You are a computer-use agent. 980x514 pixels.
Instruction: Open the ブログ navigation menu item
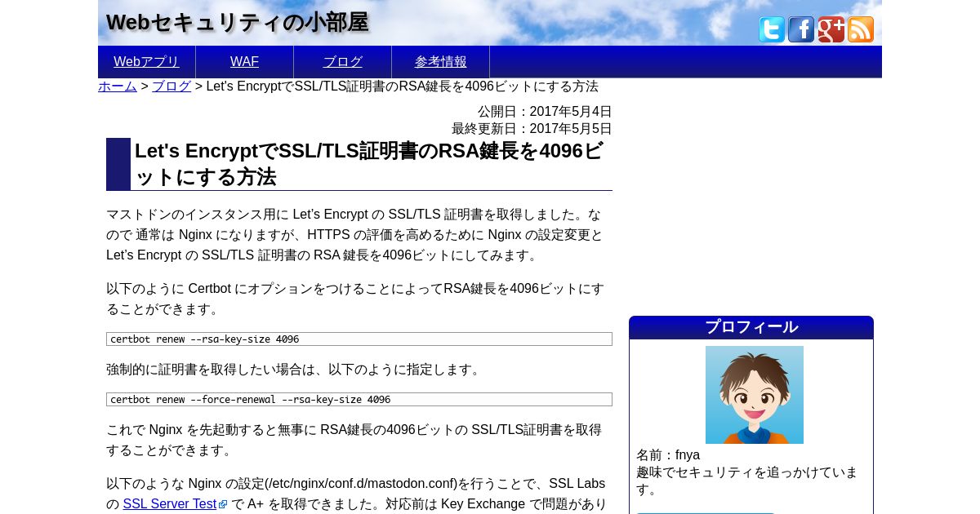click(x=342, y=62)
